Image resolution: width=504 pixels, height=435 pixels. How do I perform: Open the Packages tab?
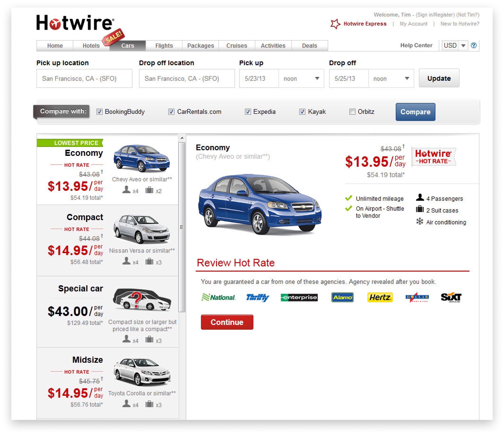point(200,46)
